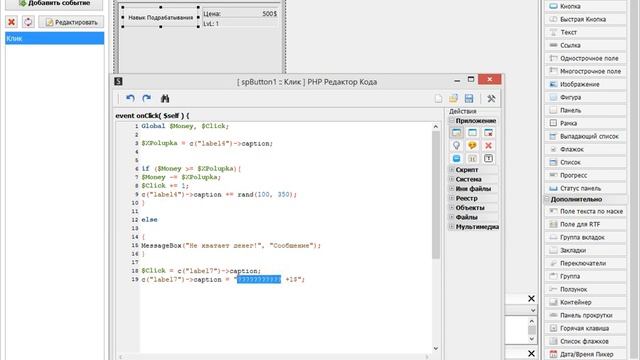Pick the Однострочное поле component
The image size is (640, 360).
coord(585,58)
